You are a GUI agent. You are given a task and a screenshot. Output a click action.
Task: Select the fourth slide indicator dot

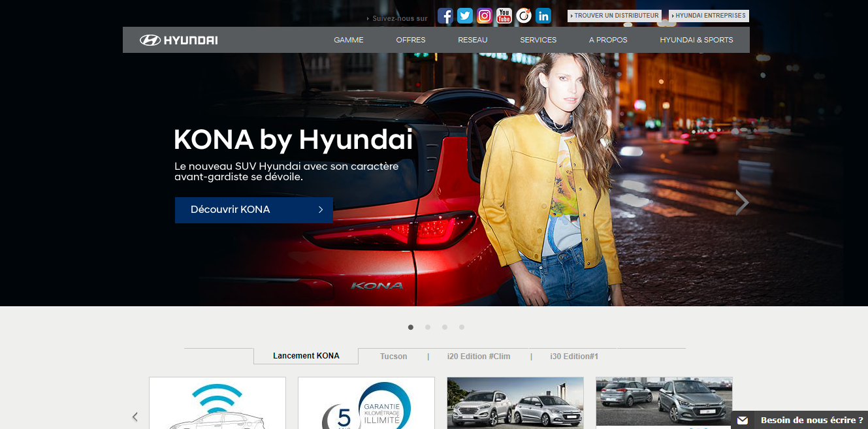pos(462,327)
